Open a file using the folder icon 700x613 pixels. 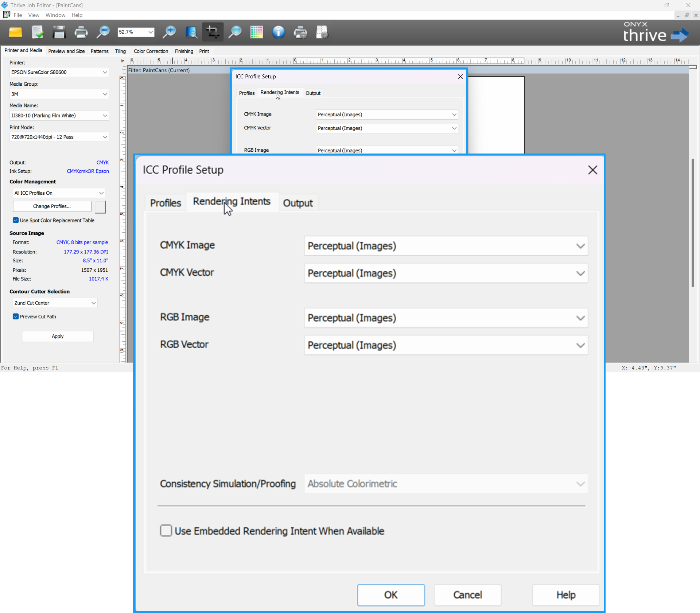[15, 32]
